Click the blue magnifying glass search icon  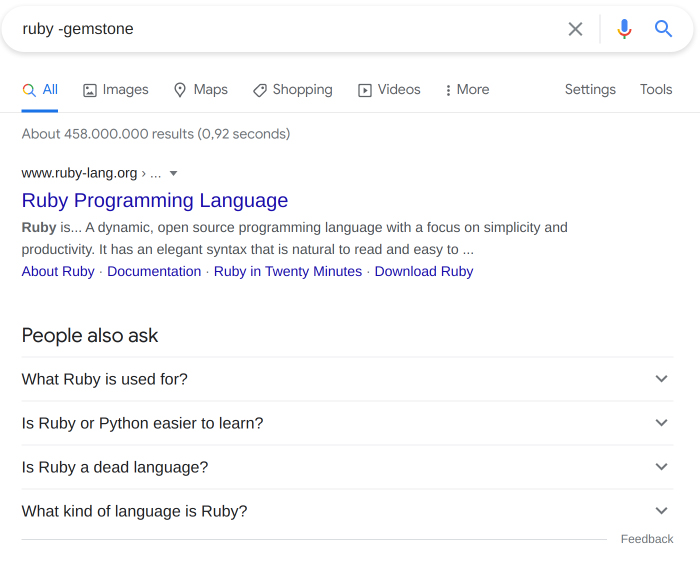point(663,29)
